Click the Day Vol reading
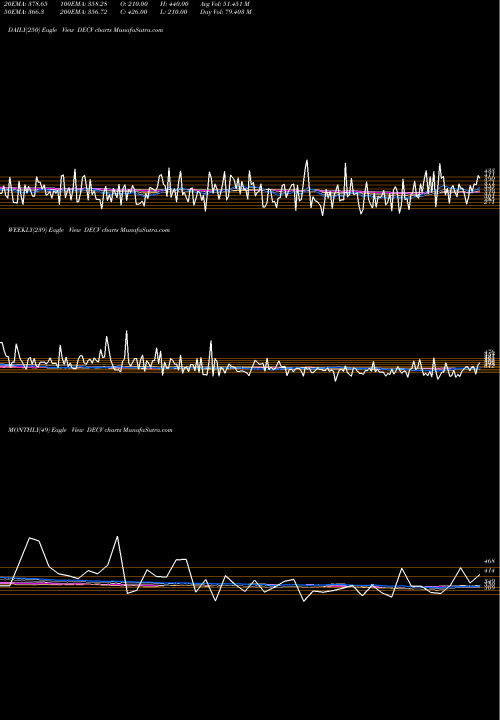The width and height of the screenshot is (500, 720). 225,12
